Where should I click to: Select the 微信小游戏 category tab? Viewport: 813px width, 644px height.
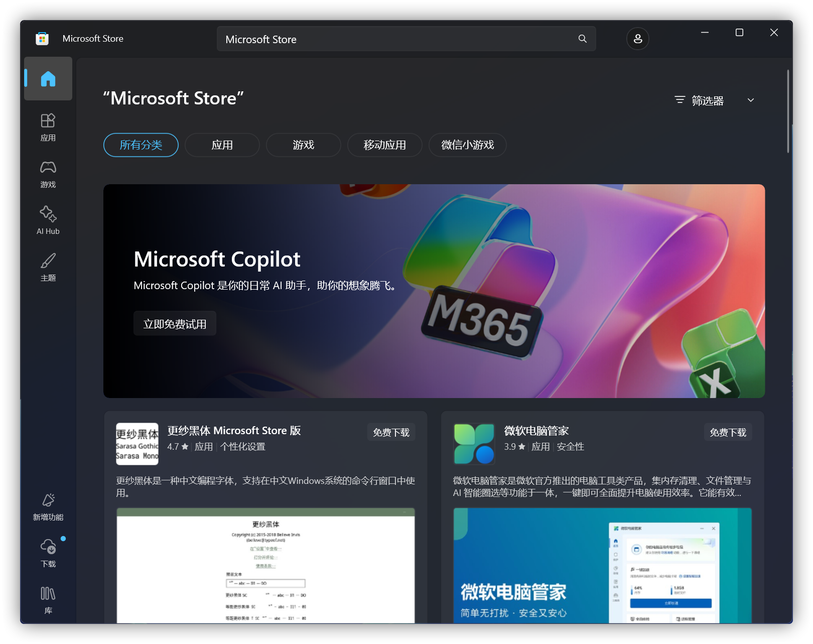468,145
